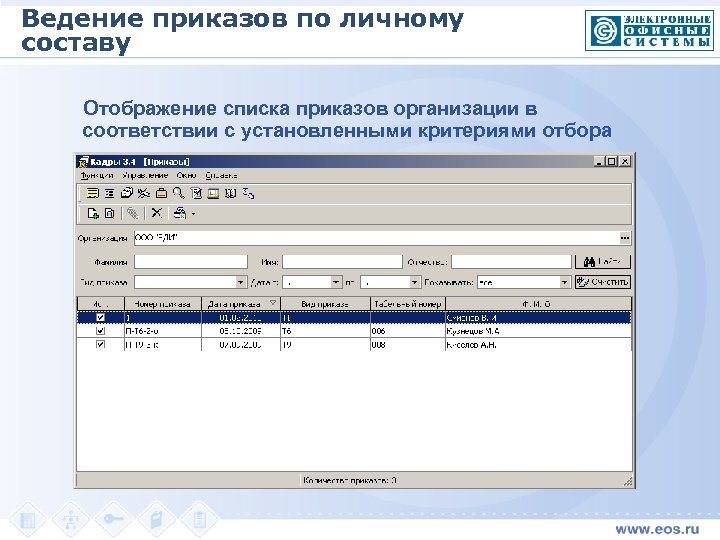
Task: Select the Кузнецов М.А. name cell
Action: tap(538, 331)
